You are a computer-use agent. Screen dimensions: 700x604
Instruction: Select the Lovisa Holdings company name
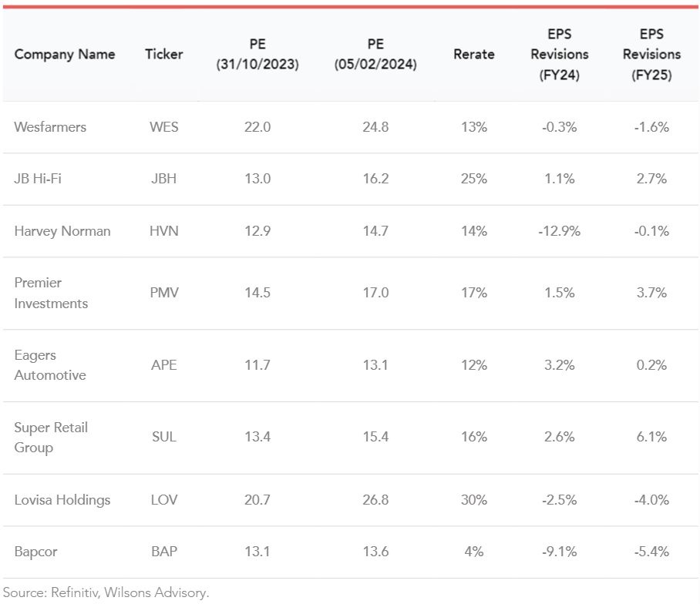tap(62, 500)
